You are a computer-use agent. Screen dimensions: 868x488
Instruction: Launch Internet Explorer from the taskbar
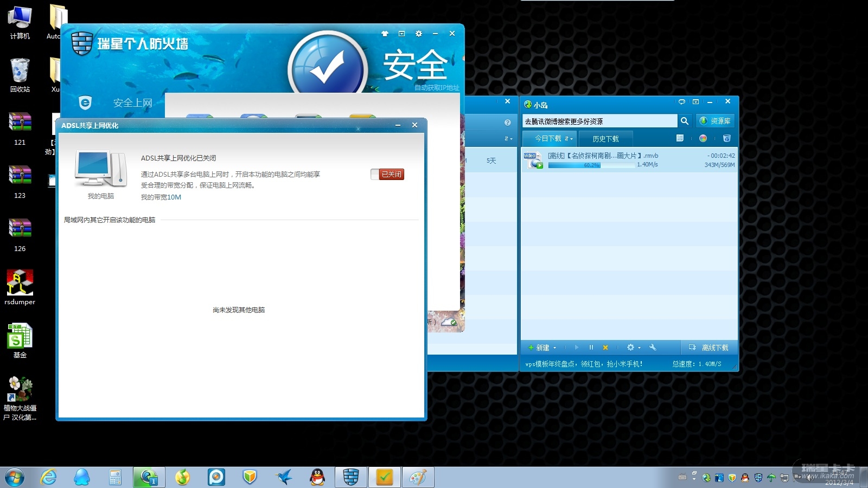49,477
